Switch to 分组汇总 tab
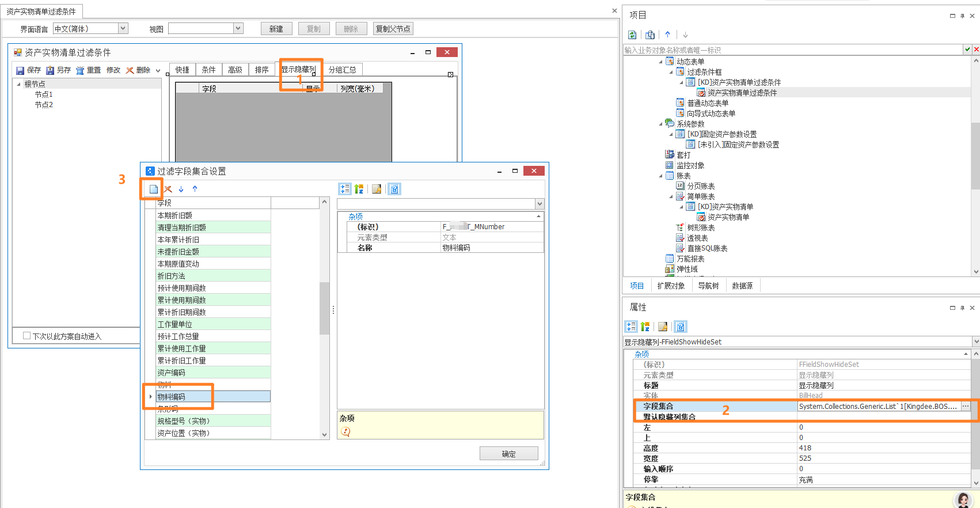This screenshot has height=508, width=980. click(343, 70)
